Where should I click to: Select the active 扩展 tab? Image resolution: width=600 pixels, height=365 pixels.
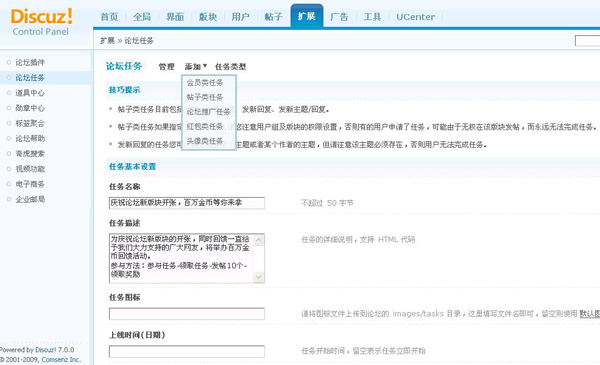(x=307, y=16)
